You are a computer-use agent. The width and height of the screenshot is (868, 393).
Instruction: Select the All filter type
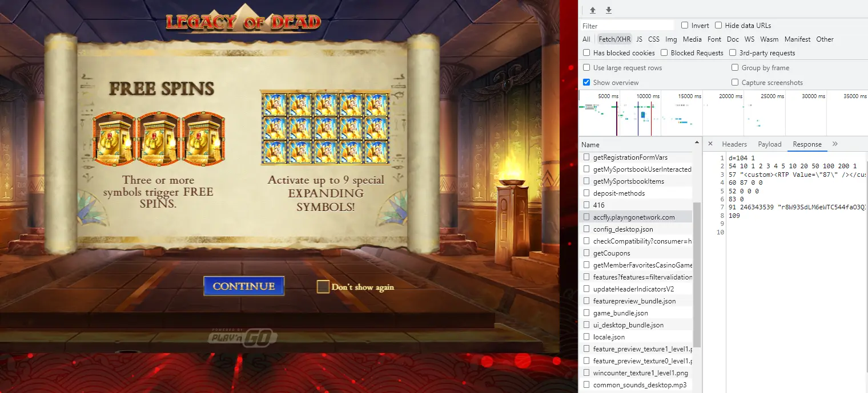pos(586,39)
